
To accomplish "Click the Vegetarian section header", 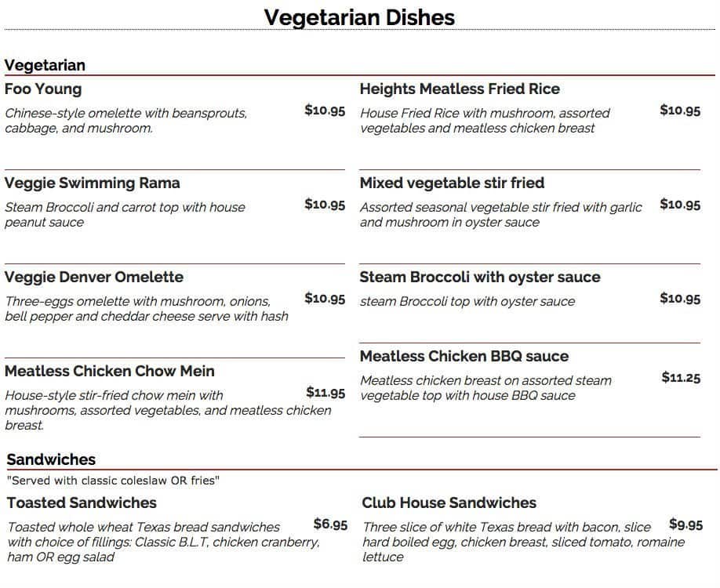I will 45,65.
